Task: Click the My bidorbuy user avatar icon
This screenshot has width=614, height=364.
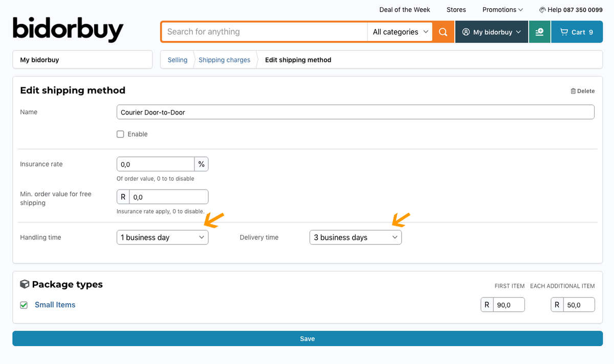Action: 466,32
